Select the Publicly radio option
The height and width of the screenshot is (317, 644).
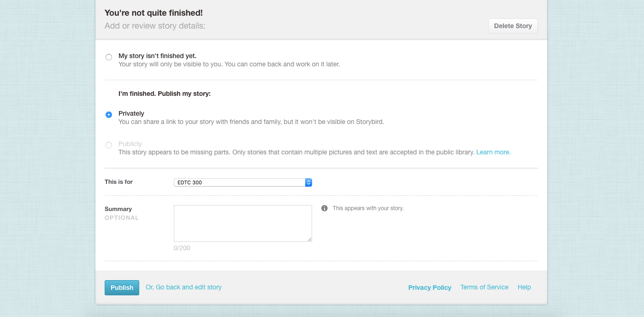click(x=109, y=145)
